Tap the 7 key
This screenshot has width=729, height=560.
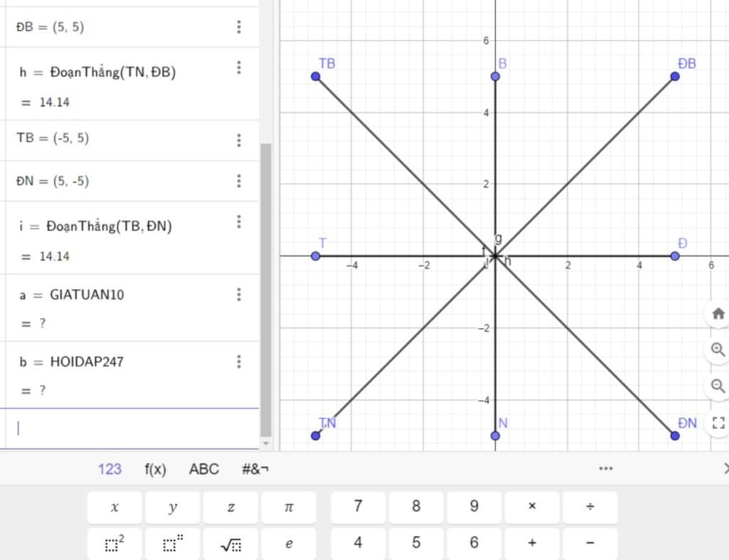click(x=358, y=507)
